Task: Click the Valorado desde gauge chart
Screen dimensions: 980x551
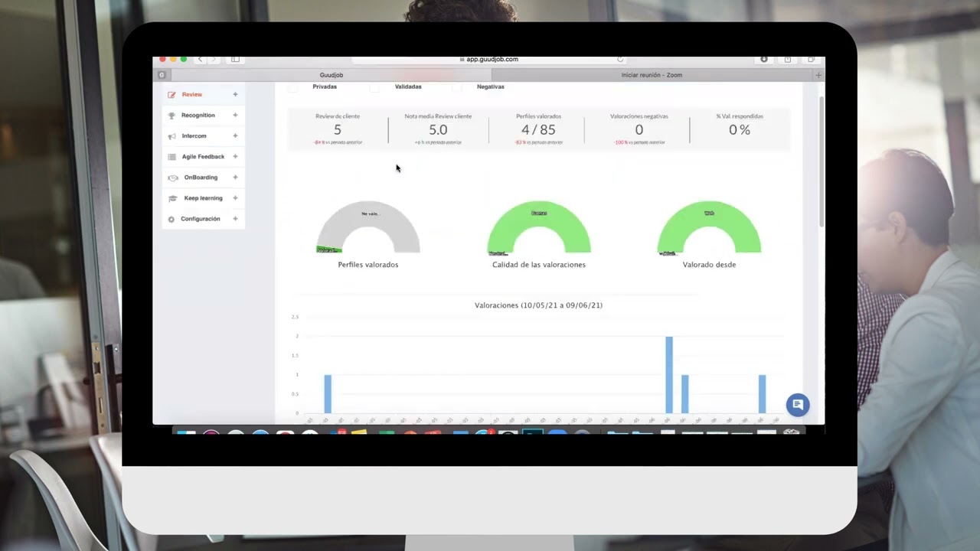Action: (x=709, y=227)
